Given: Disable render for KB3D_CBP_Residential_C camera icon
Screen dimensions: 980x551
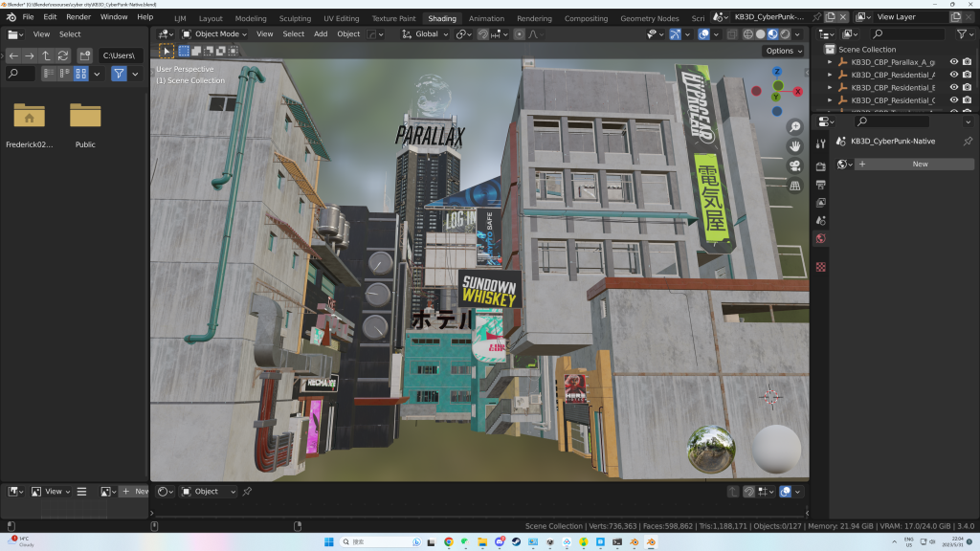Looking at the screenshot, I should pyautogui.click(x=967, y=99).
